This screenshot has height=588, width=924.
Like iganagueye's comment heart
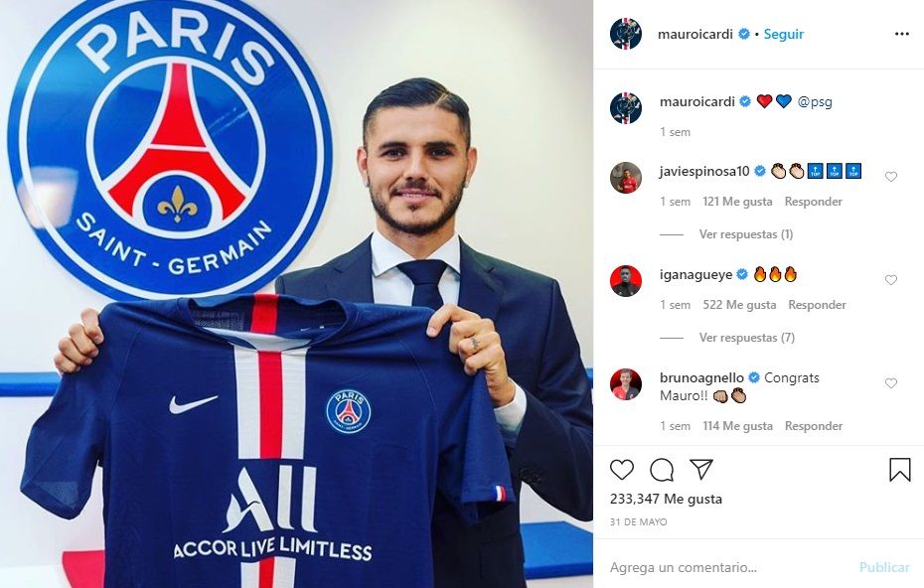[x=891, y=280]
